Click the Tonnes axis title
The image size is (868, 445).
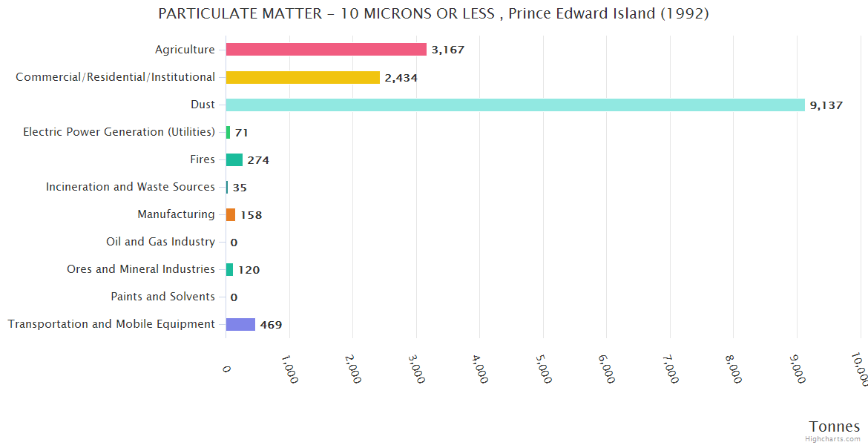pyautogui.click(x=834, y=426)
